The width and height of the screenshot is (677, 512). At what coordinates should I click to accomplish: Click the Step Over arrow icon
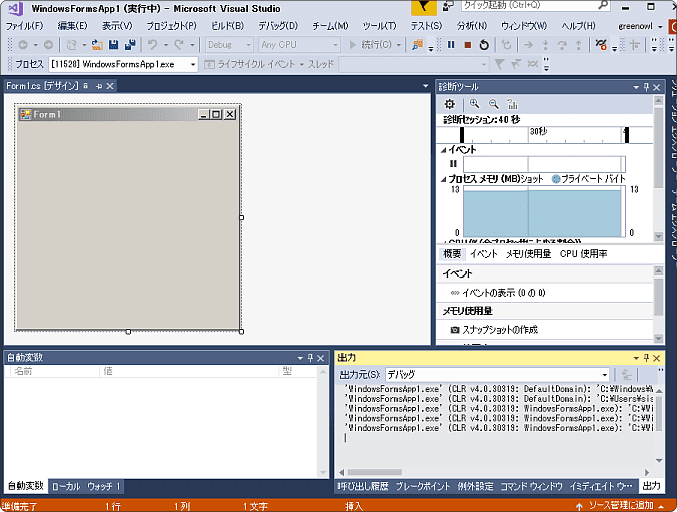(x=562, y=44)
